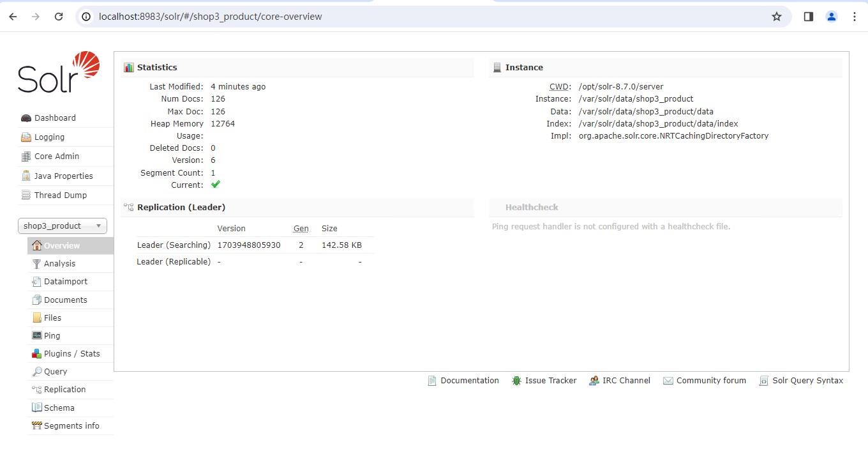Click the Replication icon in sidebar
Screen dimensions: 868x451
(37, 390)
